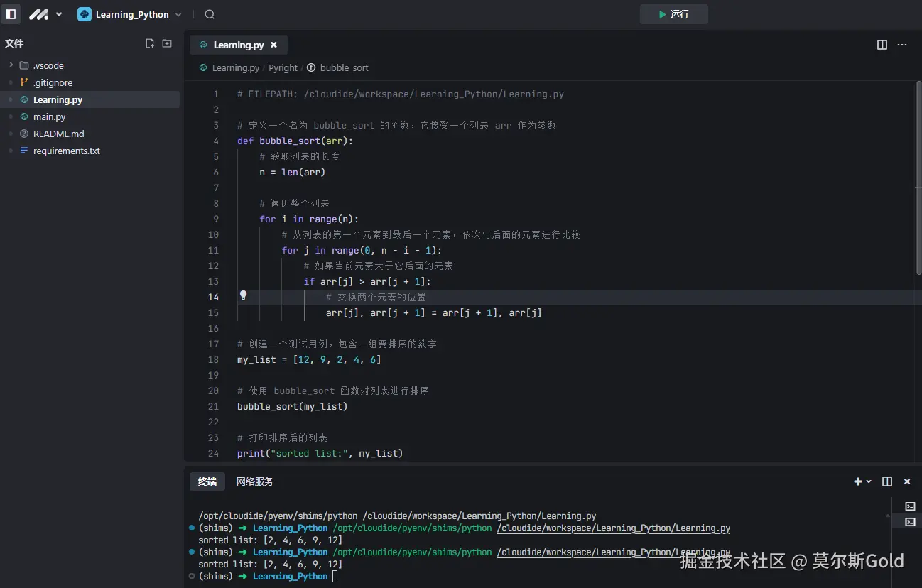The image size is (922, 588).
Task: Open editor more actions ellipsis
Action: [x=902, y=45]
